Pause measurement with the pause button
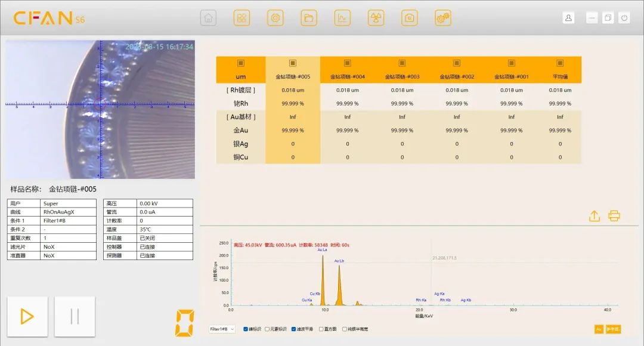 tap(75, 316)
